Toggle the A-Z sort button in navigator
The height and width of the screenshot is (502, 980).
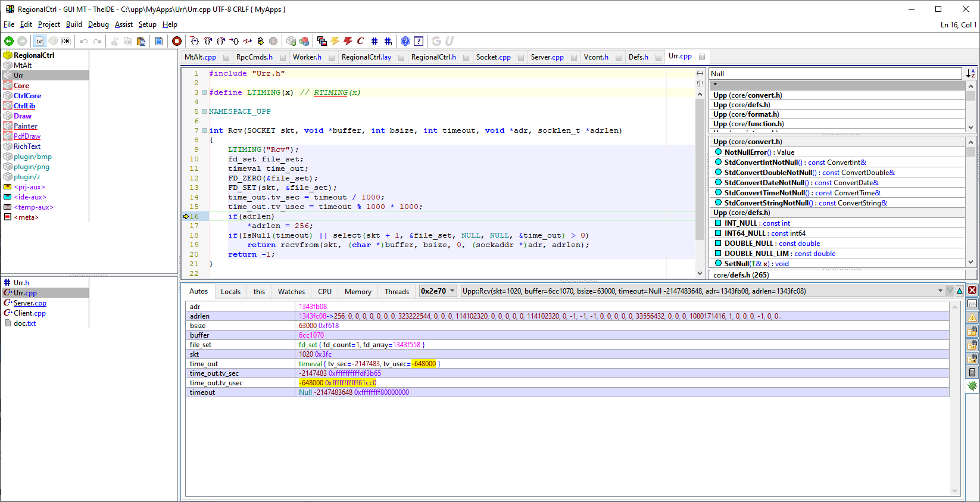[970, 74]
